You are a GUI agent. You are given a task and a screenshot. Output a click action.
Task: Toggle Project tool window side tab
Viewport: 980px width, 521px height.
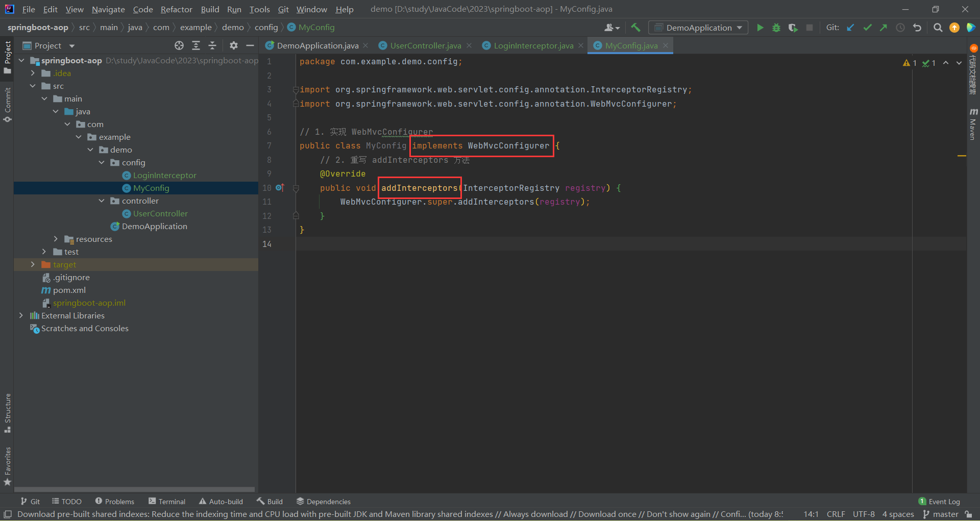[7, 57]
